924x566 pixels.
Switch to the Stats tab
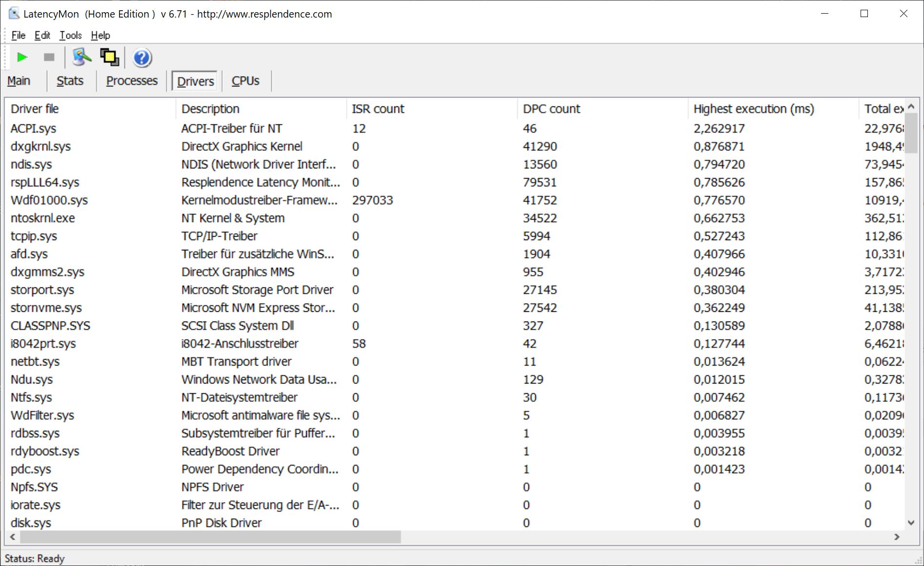tap(70, 81)
